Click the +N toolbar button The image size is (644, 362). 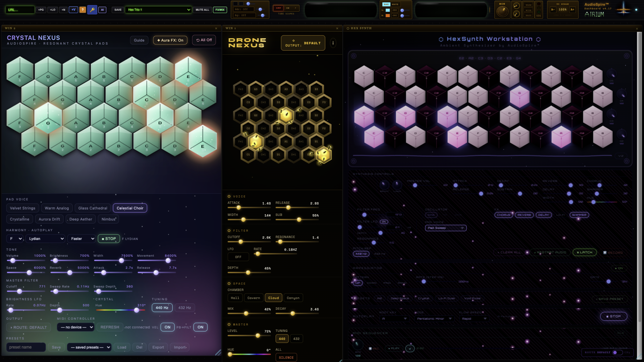click(63, 10)
